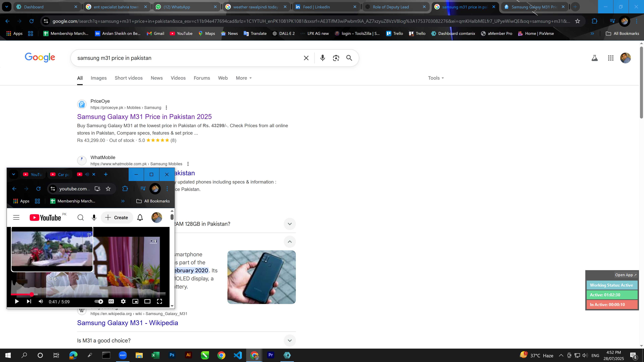Install YouTube app icon in address bar
This screenshot has height=362, width=644.
click(x=97, y=189)
